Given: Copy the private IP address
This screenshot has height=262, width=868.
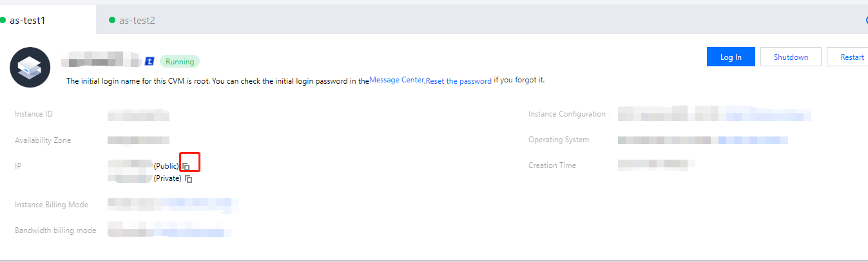Looking at the screenshot, I should point(189,179).
